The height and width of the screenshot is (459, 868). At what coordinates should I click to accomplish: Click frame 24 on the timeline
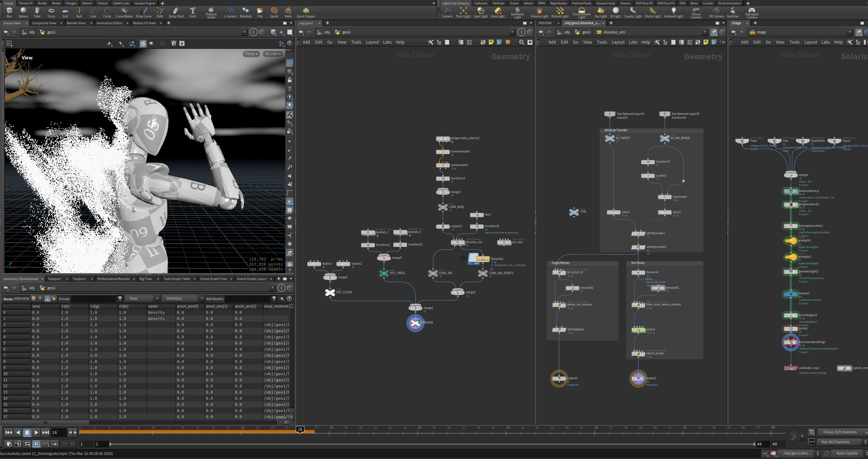click(418, 432)
